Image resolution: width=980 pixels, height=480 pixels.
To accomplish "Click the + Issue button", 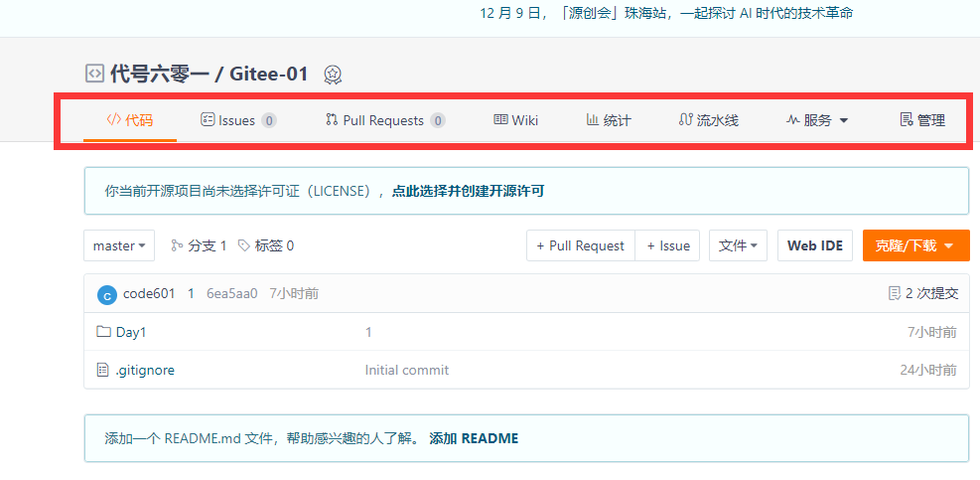I will 667,245.
